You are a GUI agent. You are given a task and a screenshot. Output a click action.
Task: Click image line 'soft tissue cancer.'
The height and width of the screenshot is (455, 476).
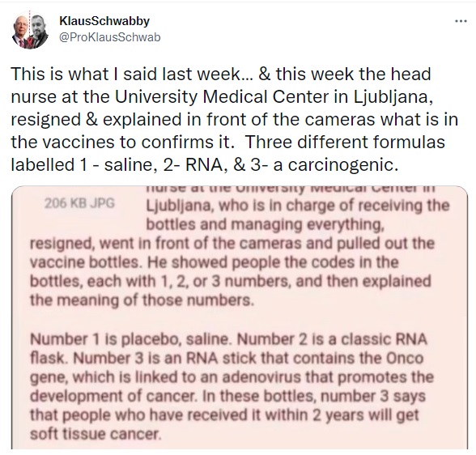click(x=95, y=435)
